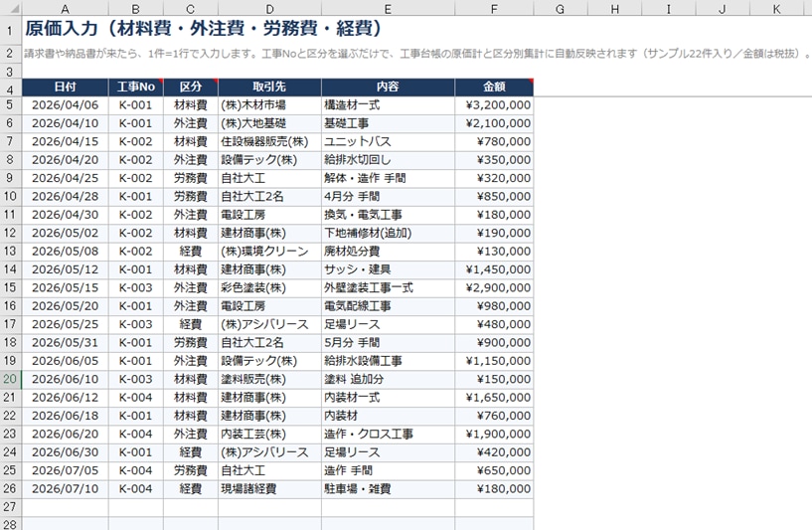
Task: Click the 区分 header cell
Action: click(191, 88)
